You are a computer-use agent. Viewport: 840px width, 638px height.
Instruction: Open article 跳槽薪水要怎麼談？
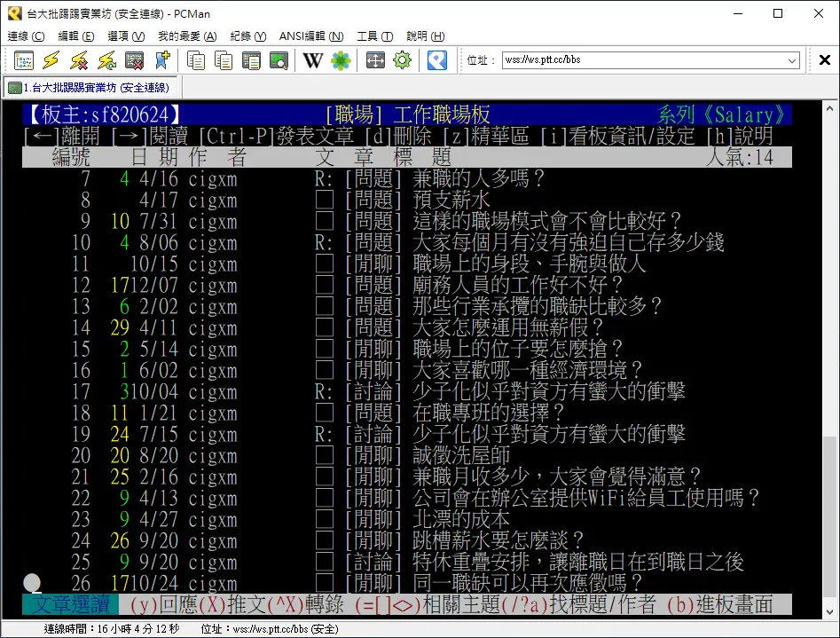click(x=499, y=540)
